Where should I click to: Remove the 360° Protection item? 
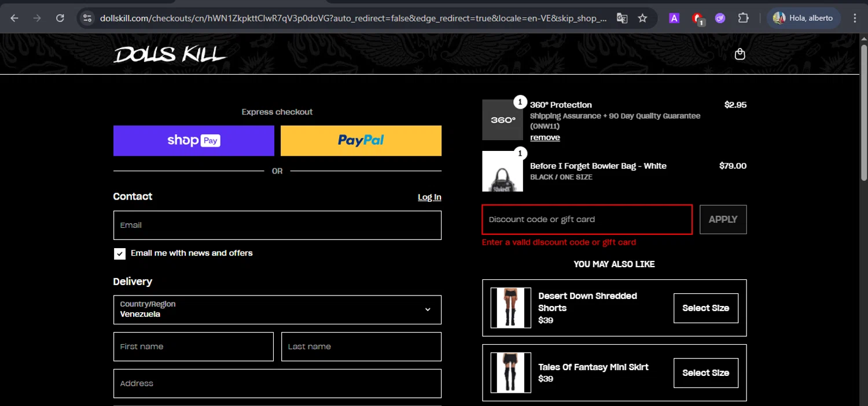545,138
